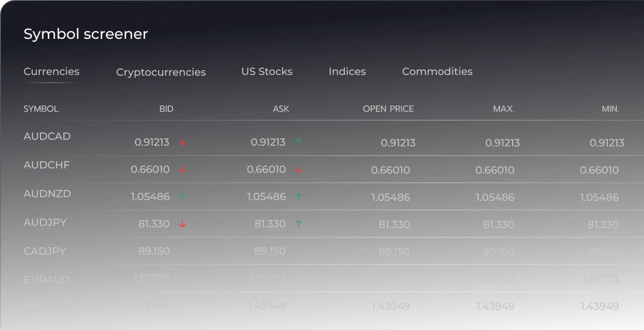Show the Commodities tab
644x330 pixels.
[437, 71]
